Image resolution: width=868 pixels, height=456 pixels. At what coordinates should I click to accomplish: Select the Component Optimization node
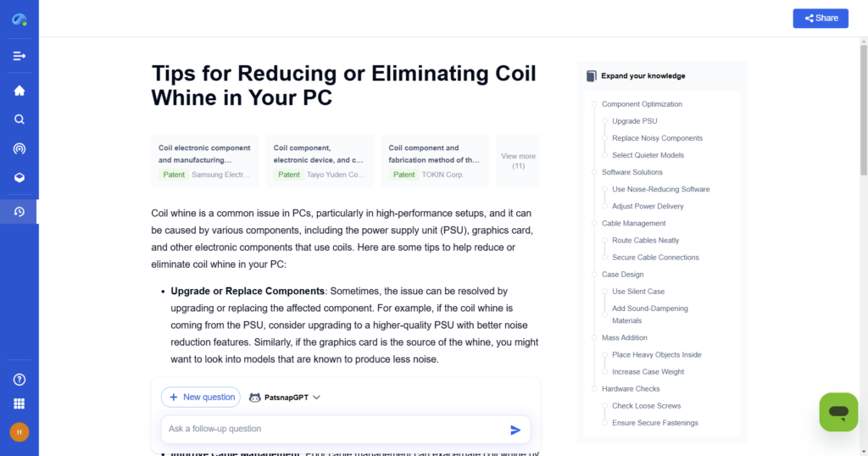[642, 104]
